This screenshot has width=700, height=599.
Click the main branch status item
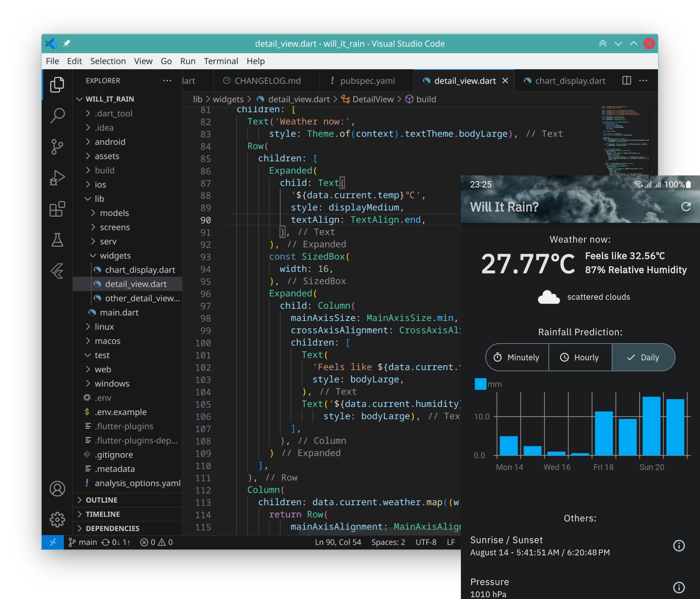[x=83, y=542]
